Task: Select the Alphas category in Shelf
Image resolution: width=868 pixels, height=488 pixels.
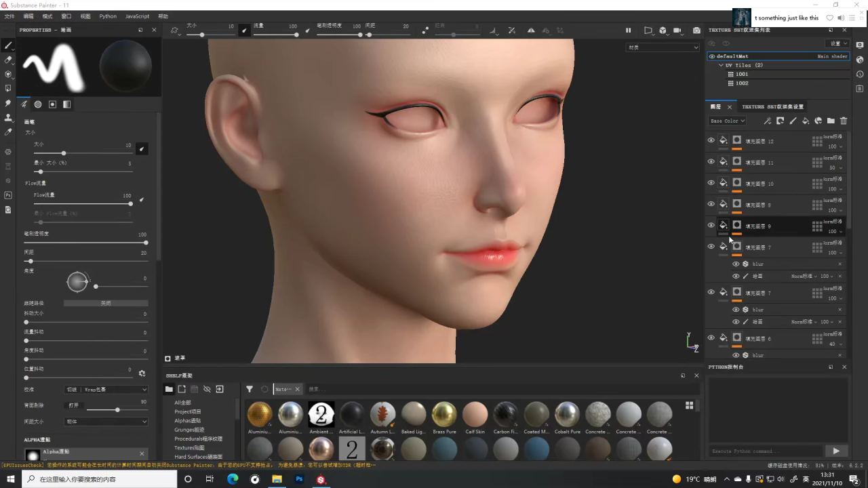Action: coord(188,421)
